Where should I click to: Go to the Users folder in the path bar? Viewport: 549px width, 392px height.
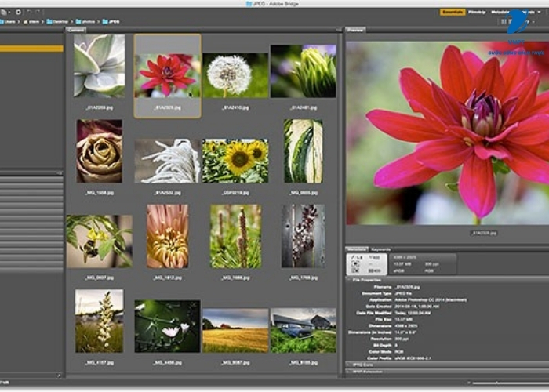tap(8, 22)
